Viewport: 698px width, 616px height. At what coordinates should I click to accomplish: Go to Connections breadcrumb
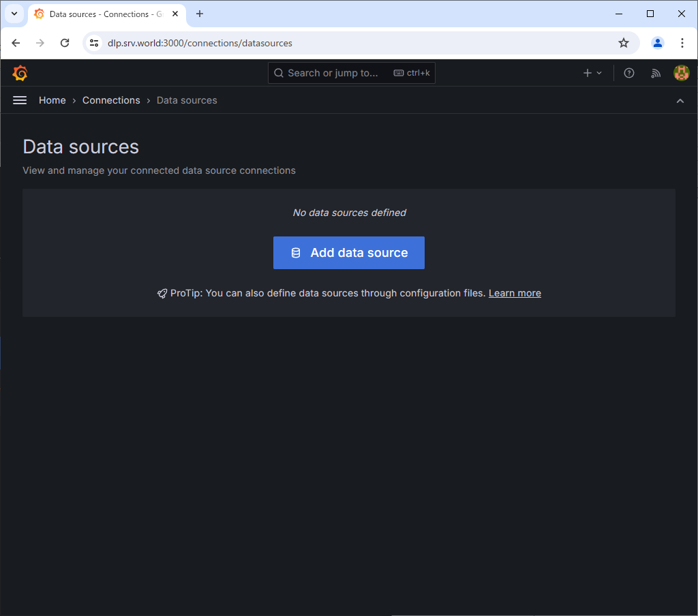coord(111,101)
